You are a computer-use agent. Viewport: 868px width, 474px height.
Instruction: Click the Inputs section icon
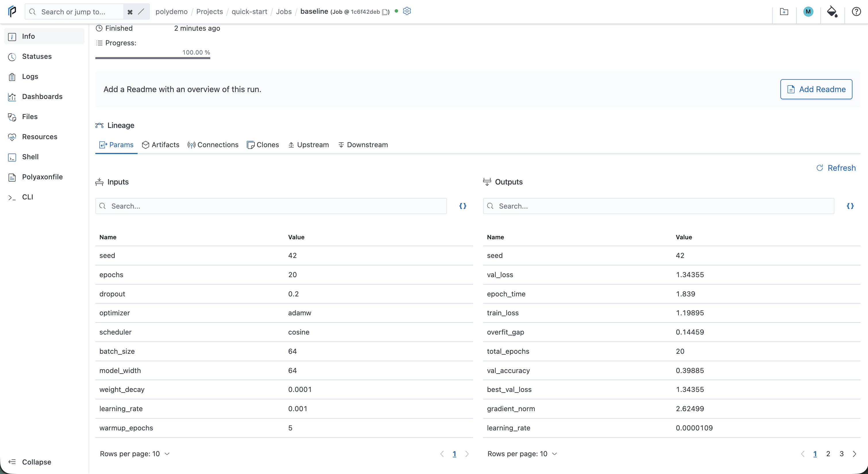[99, 182]
